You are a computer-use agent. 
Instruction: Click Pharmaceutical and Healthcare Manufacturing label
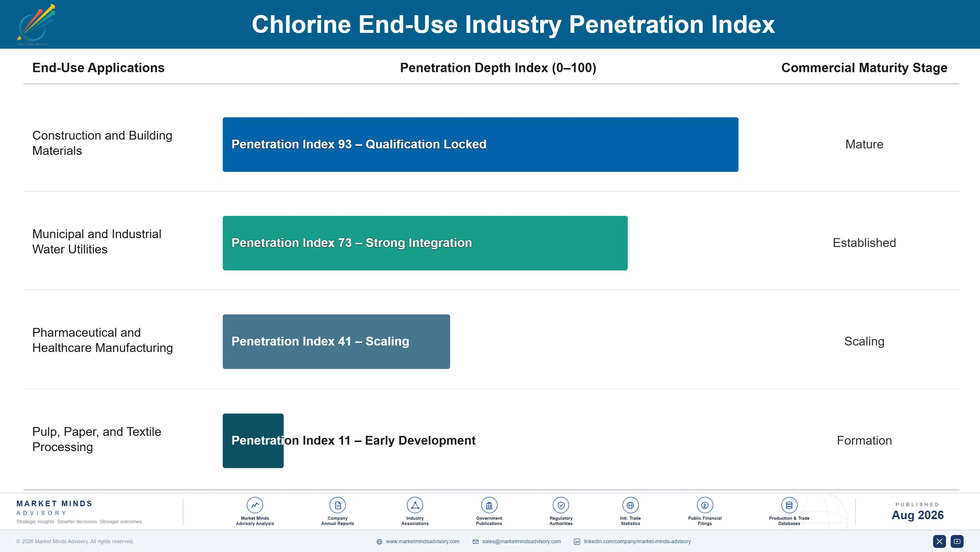click(x=103, y=340)
